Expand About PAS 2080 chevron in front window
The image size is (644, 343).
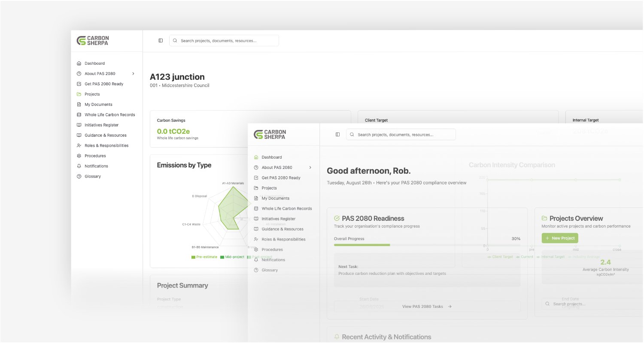pyautogui.click(x=310, y=168)
